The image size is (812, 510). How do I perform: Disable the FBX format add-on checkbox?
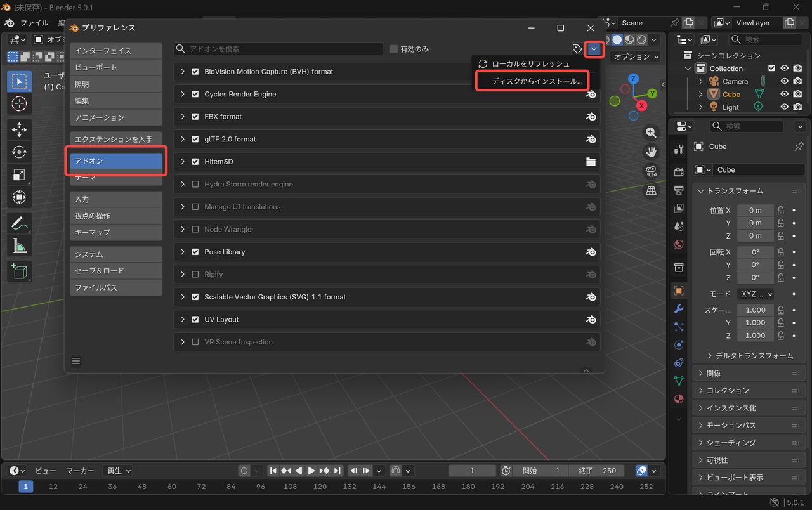195,117
